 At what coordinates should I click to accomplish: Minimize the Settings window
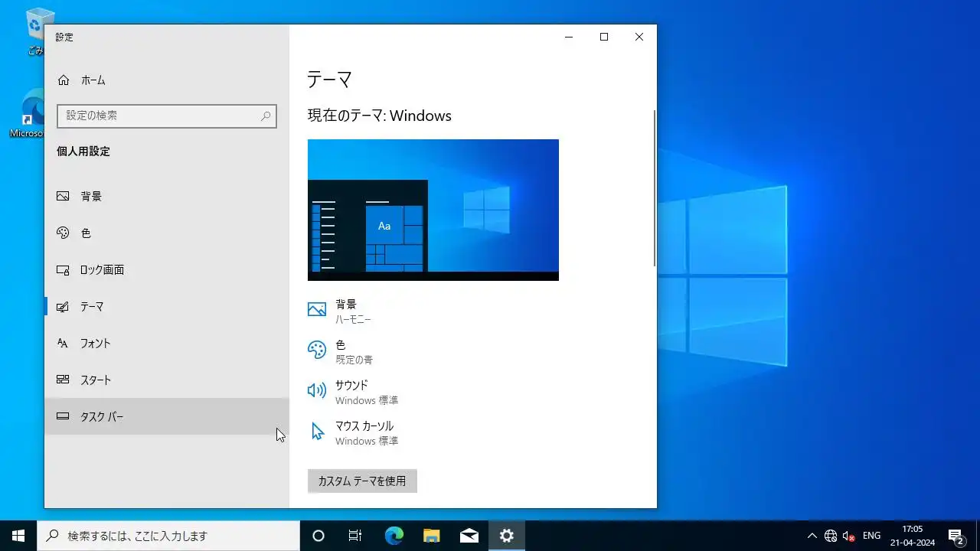(569, 37)
